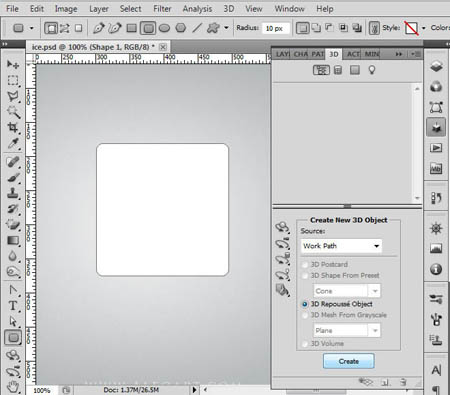Select the Hand tool

(13, 387)
